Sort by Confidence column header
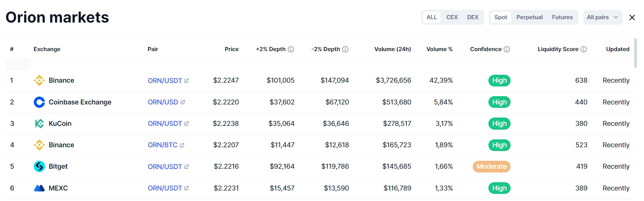Screen dimensions: 644x201 [486, 49]
